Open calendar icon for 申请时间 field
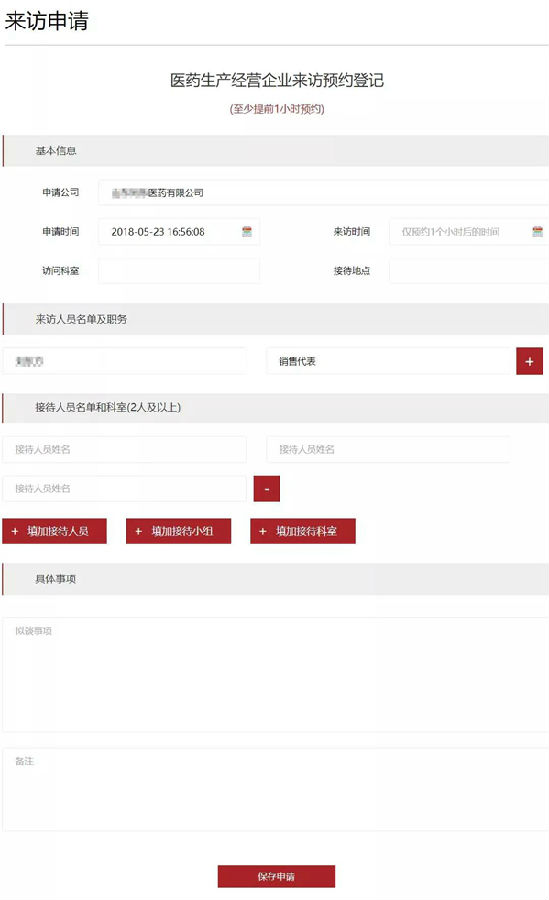The image size is (549, 900). pyautogui.click(x=247, y=232)
